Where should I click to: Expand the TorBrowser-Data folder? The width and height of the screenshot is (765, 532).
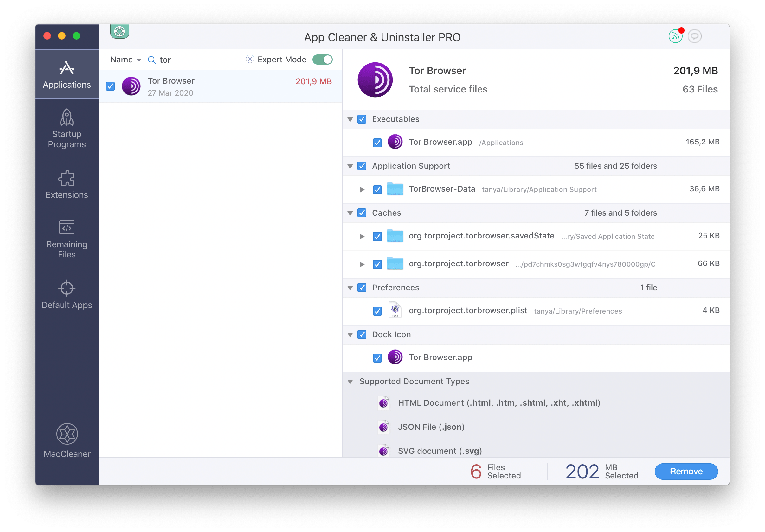click(x=361, y=189)
